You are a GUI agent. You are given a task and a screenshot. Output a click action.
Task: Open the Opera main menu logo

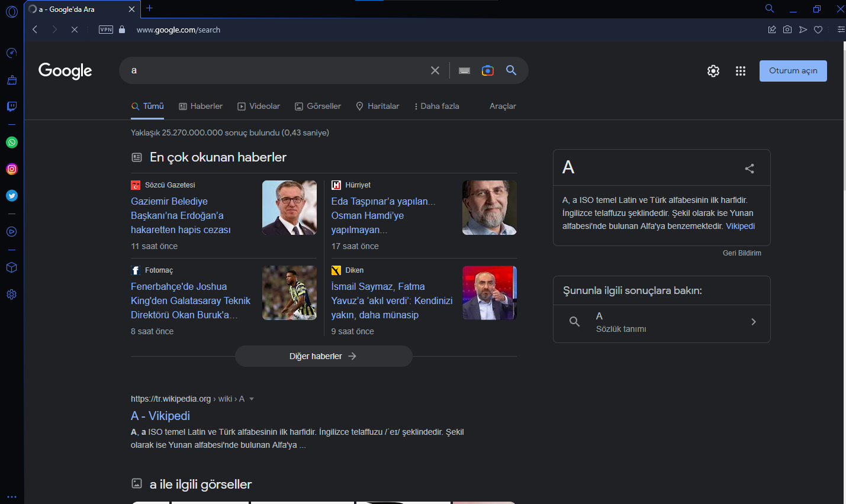click(11, 11)
